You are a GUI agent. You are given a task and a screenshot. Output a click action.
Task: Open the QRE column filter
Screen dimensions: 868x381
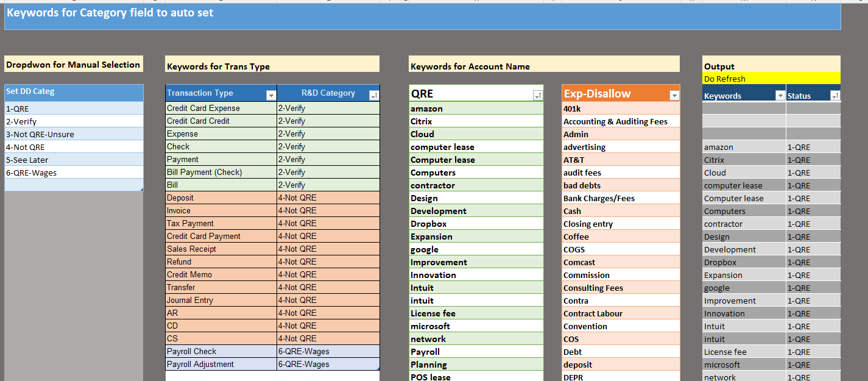click(537, 94)
